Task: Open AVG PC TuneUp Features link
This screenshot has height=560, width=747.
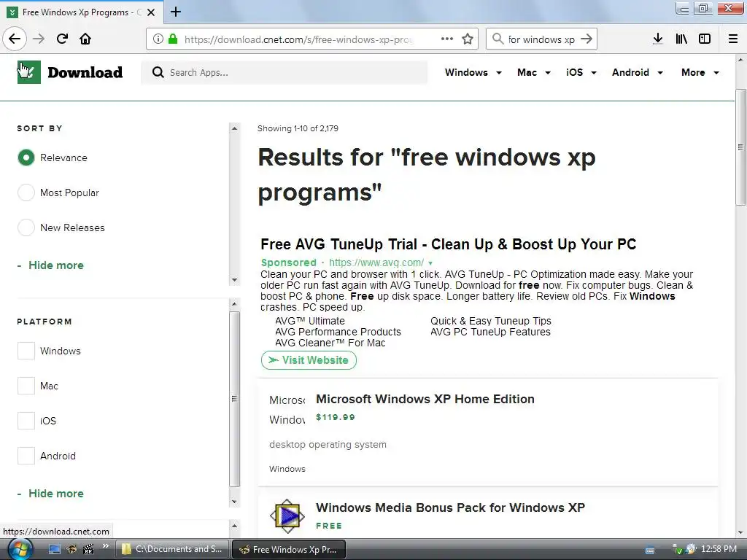Action: tap(490, 332)
